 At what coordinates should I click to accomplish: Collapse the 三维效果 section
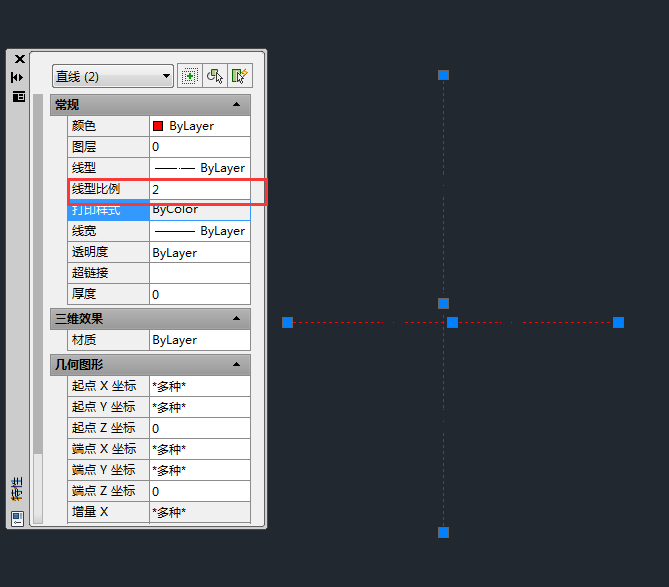coord(236,319)
